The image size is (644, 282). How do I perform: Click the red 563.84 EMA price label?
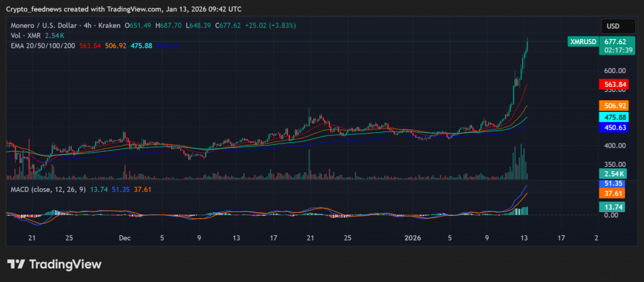[x=614, y=85]
